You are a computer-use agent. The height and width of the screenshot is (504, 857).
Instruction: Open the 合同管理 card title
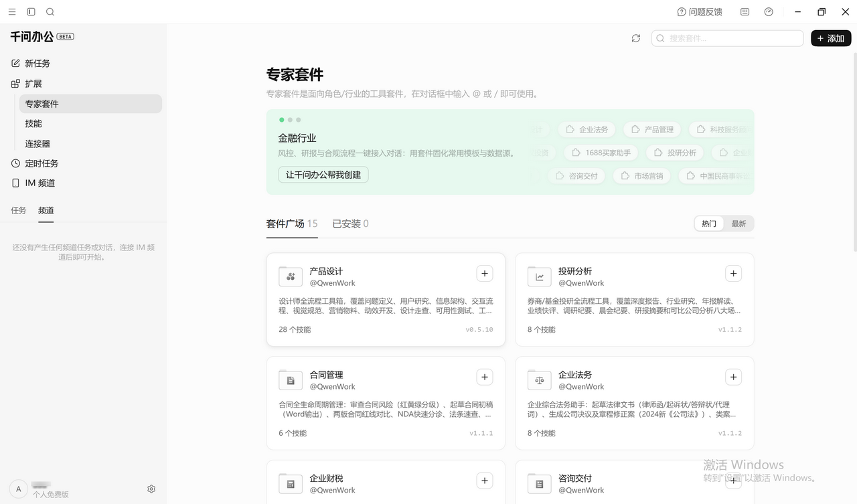pyautogui.click(x=326, y=375)
